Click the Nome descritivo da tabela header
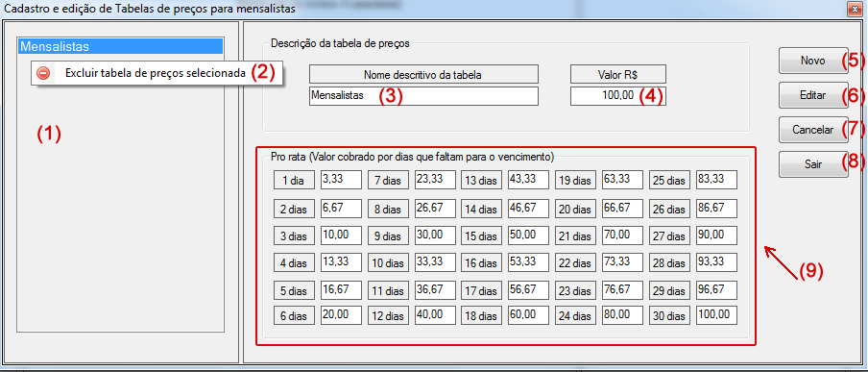 423,74
